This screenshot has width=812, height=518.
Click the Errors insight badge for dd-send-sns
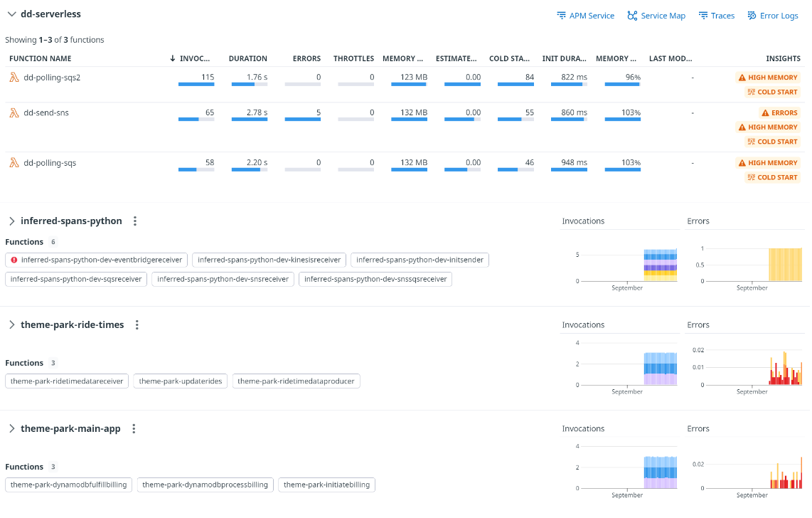click(x=779, y=113)
